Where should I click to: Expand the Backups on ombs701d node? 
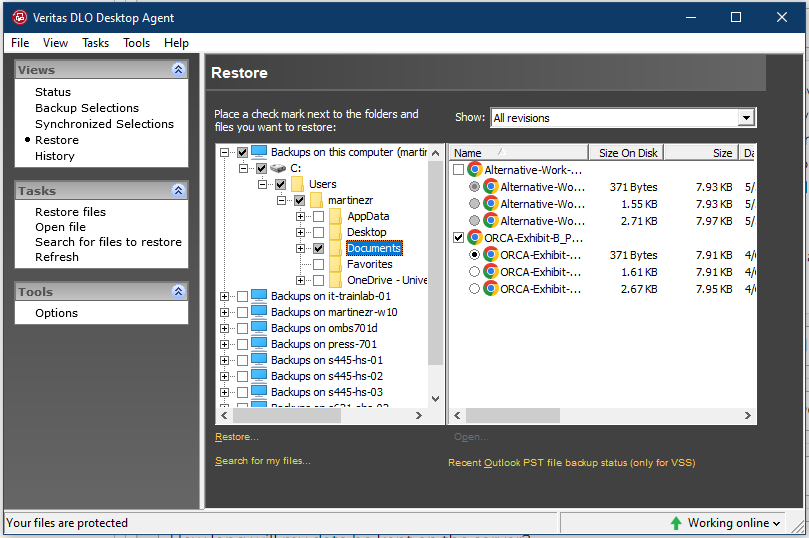[224, 328]
